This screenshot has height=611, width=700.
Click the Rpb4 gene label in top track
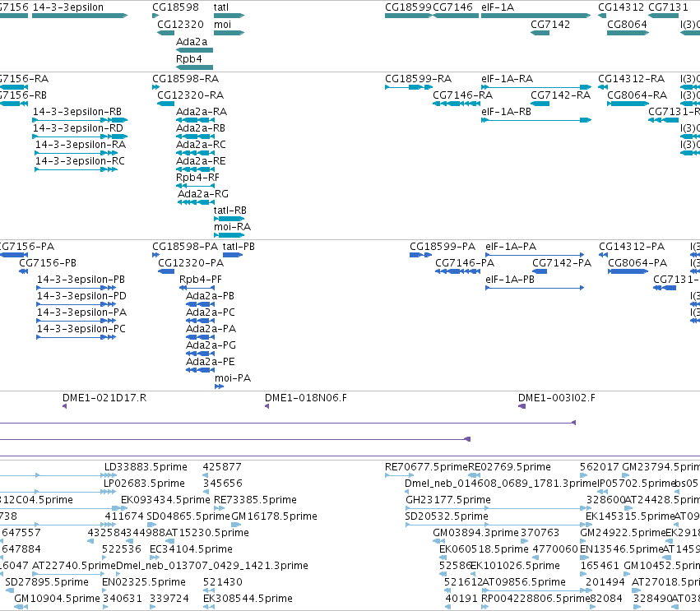(x=189, y=59)
